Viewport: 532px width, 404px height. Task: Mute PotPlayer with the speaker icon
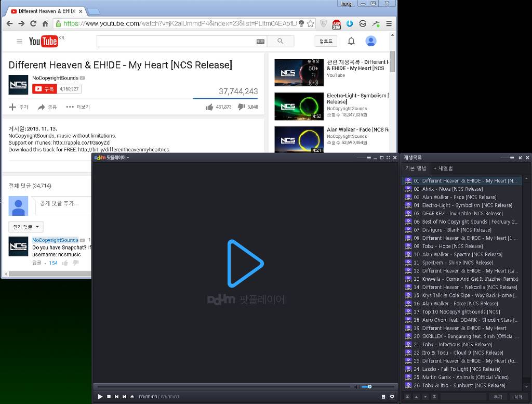point(356,387)
